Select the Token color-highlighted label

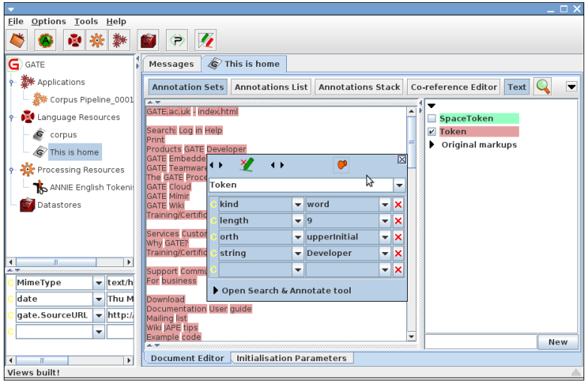(453, 132)
